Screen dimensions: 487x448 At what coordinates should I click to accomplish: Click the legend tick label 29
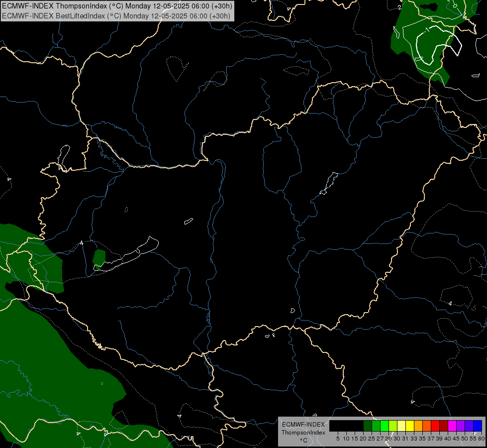[x=389, y=439]
